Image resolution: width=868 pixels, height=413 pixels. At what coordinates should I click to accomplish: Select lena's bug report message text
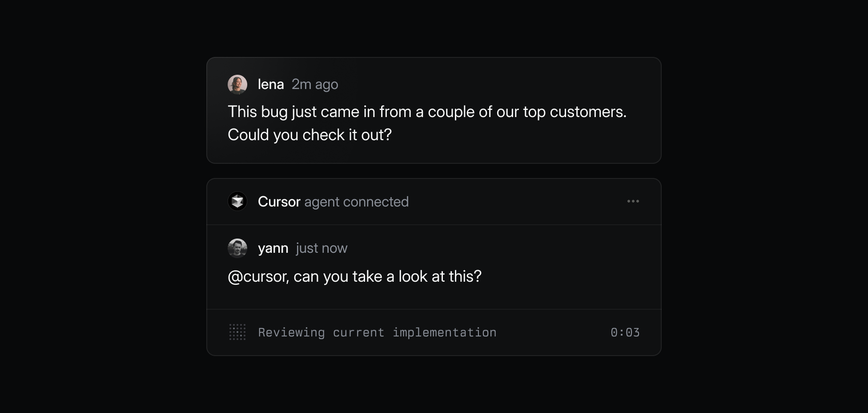click(427, 123)
